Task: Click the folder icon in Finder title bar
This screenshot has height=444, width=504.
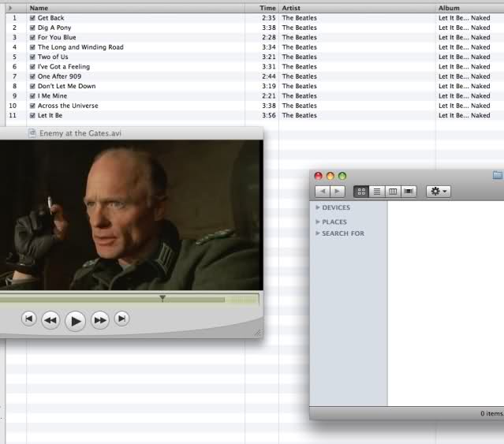Action: click(497, 175)
